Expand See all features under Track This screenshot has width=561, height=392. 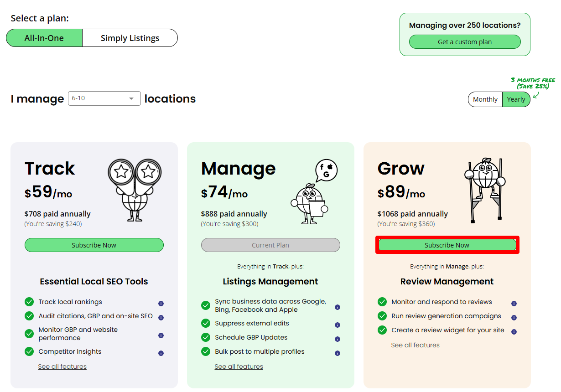coord(62,366)
